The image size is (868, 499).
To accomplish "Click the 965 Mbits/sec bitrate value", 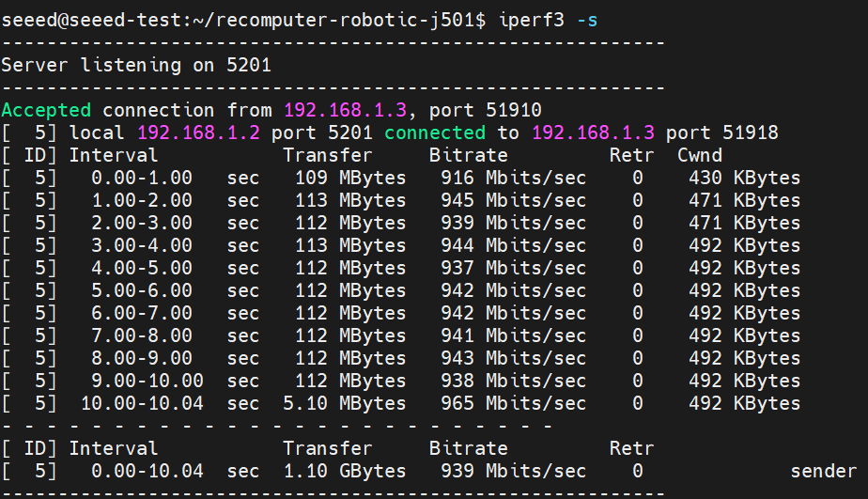I will (x=513, y=403).
